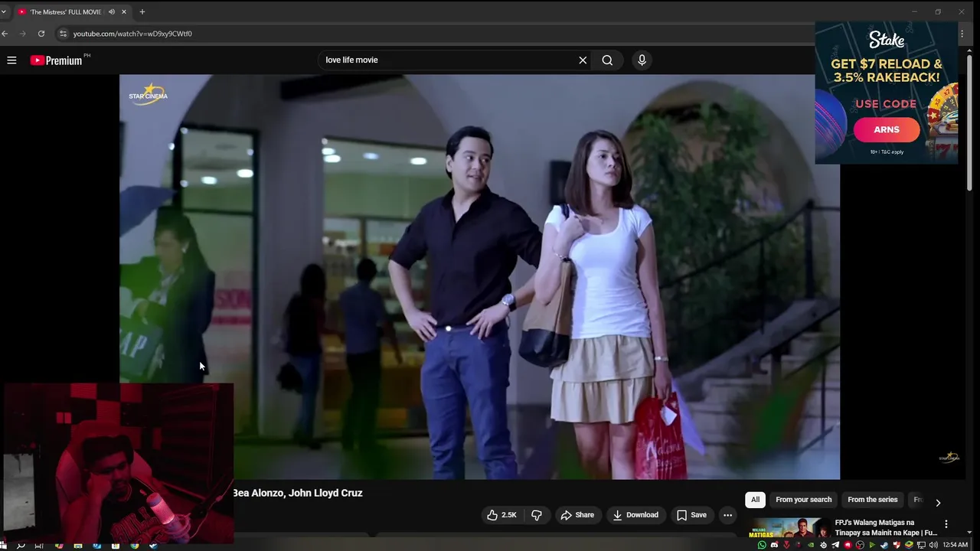Screen dimensions: 980x551
Task: Select the From the series chip
Action: [x=872, y=500]
